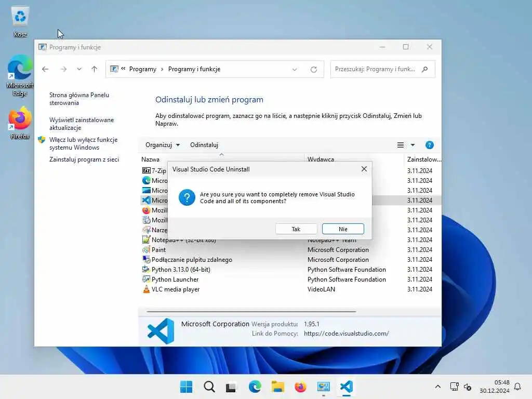Select Programy i funkcje breadcrumb

194,69
